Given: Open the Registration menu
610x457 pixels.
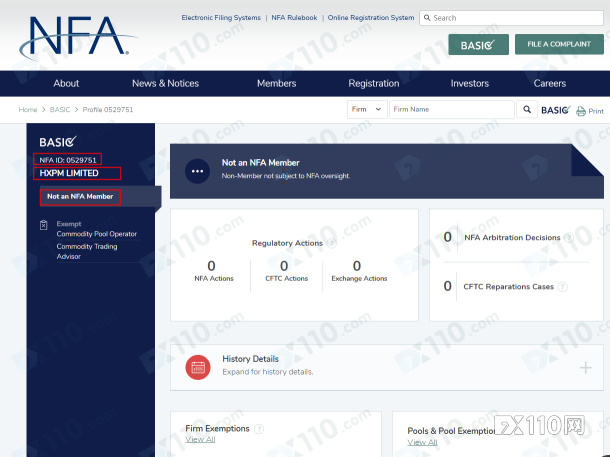Looking at the screenshot, I should pos(373,83).
